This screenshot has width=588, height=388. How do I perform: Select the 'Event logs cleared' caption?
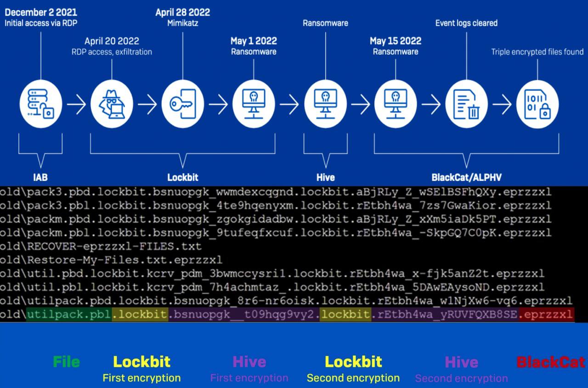pyautogui.click(x=466, y=23)
